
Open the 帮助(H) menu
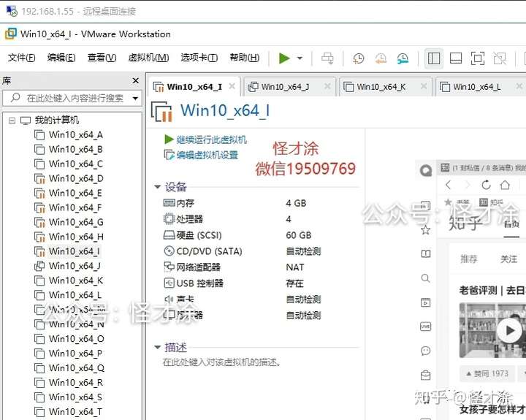pos(244,58)
